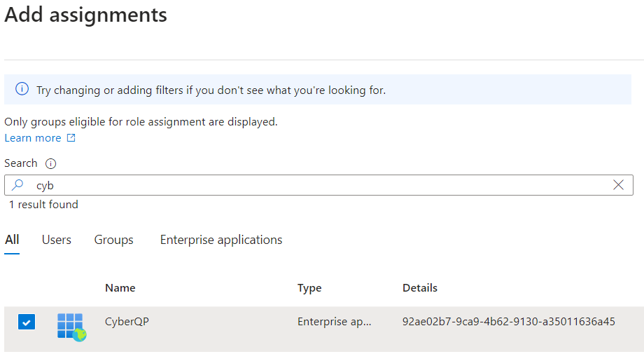
Task: Uncheck the CyberQP result checkbox
Action: [x=27, y=322]
